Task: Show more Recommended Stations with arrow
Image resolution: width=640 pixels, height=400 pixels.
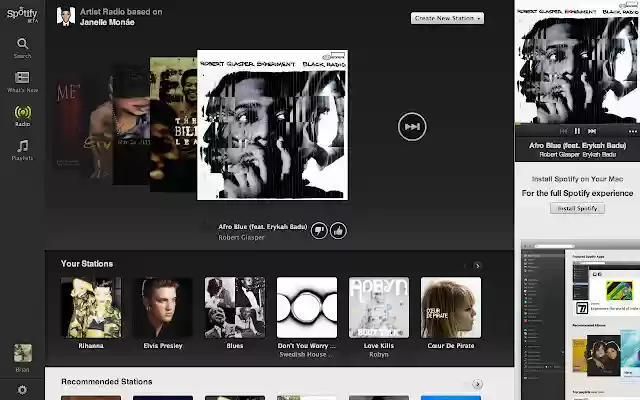Action: (477, 384)
